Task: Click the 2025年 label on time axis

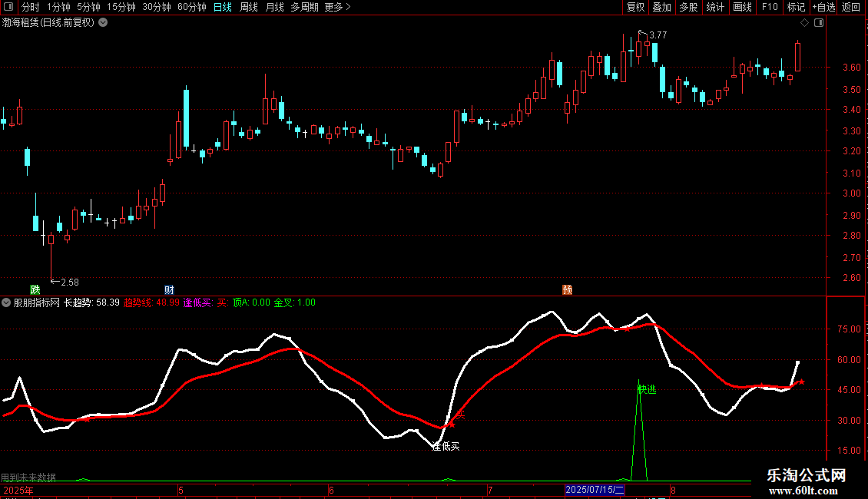Action: (x=18, y=491)
